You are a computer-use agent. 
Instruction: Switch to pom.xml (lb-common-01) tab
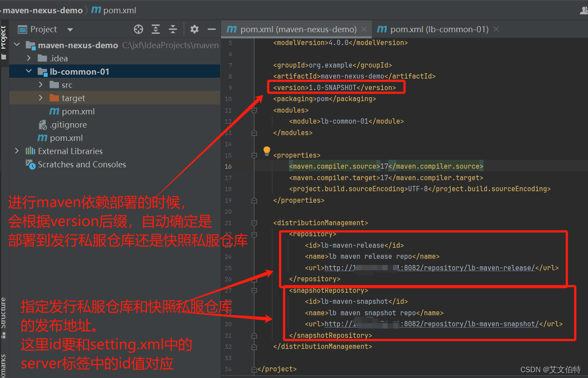click(x=439, y=29)
